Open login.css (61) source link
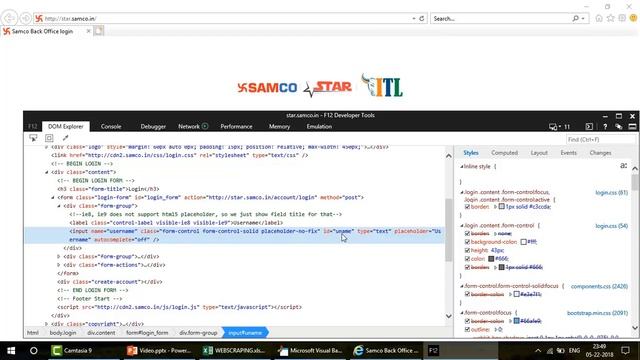Screen dimensions: 640x360 point(611,193)
